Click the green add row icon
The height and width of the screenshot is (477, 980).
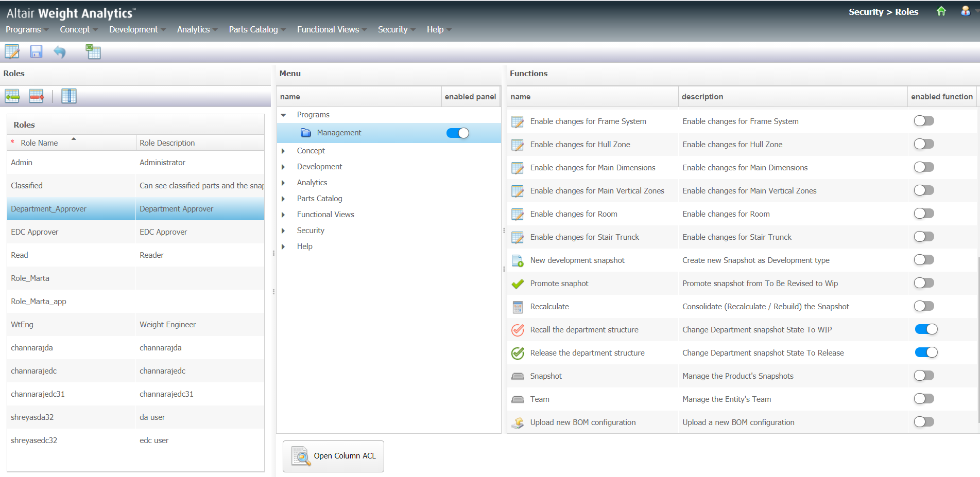[x=12, y=96]
